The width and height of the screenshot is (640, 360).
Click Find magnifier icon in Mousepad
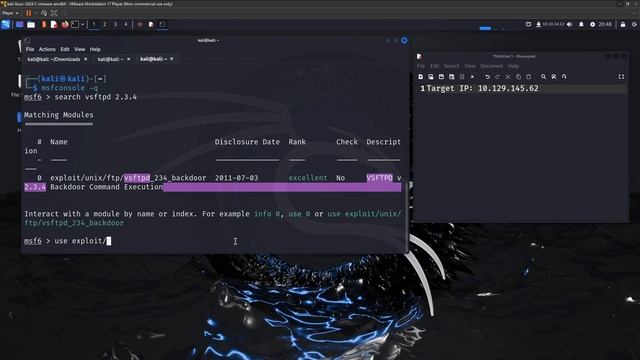[543, 77]
